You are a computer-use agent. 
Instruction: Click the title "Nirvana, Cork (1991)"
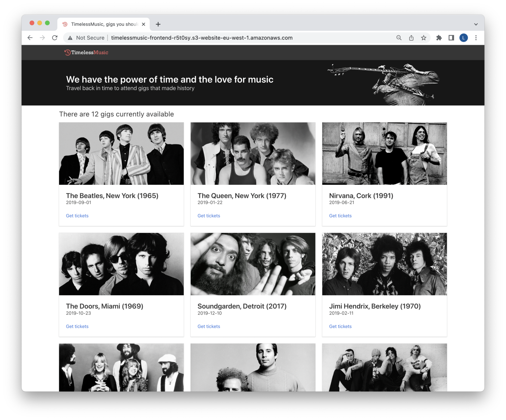click(361, 195)
